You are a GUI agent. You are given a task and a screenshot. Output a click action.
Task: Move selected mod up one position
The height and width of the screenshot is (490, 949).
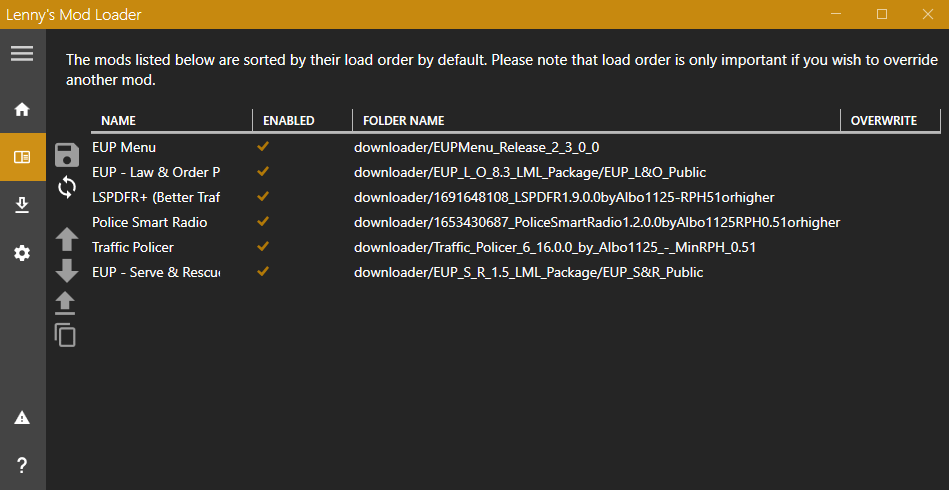click(66, 238)
